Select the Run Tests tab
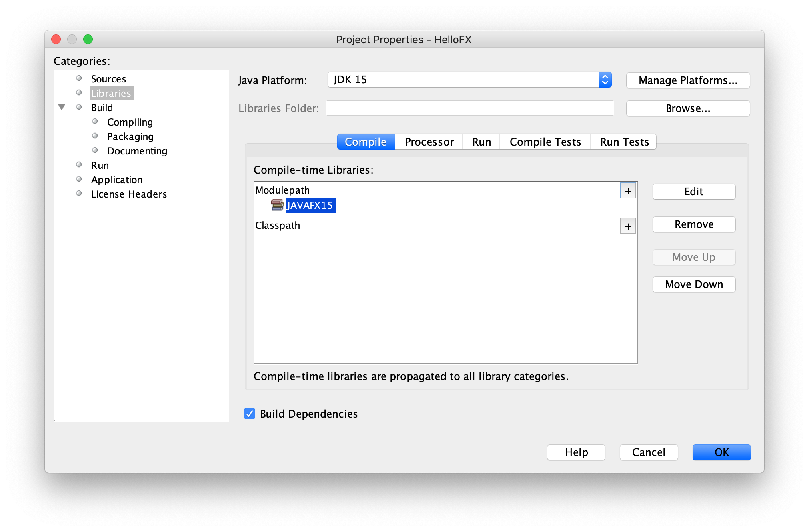Screen dimensions: 809x532 coord(624,142)
